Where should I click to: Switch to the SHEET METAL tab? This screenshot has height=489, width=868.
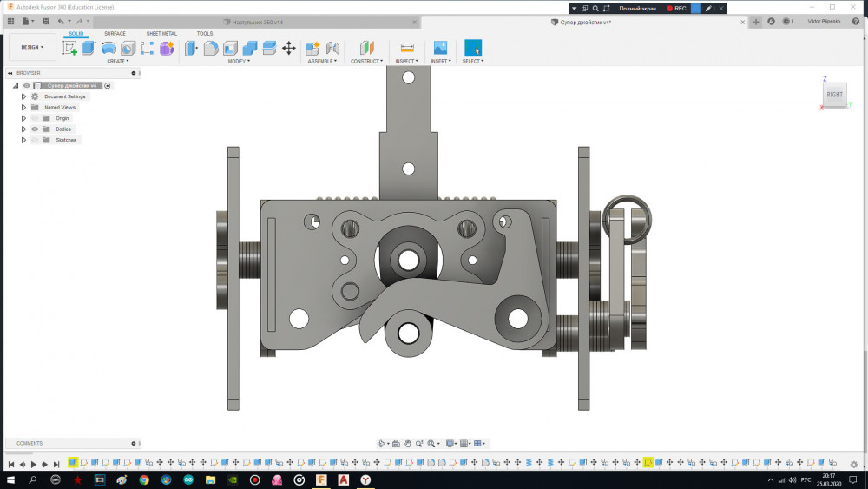pos(161,34)
